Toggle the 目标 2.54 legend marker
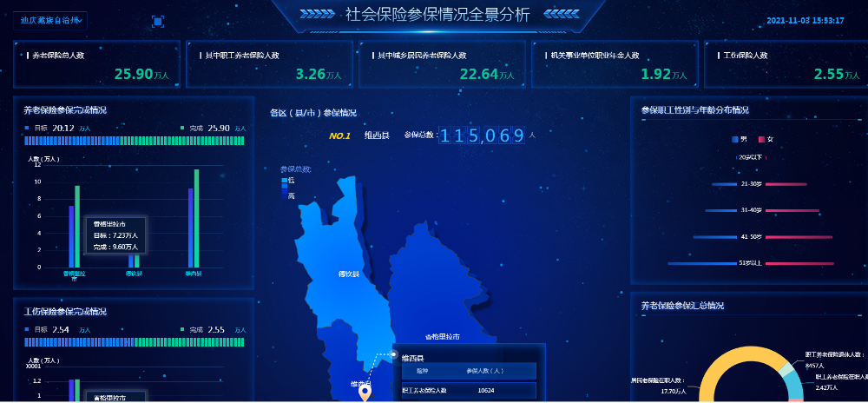The width and height of the screenshot is (868, 403). (x=27, y=329)
